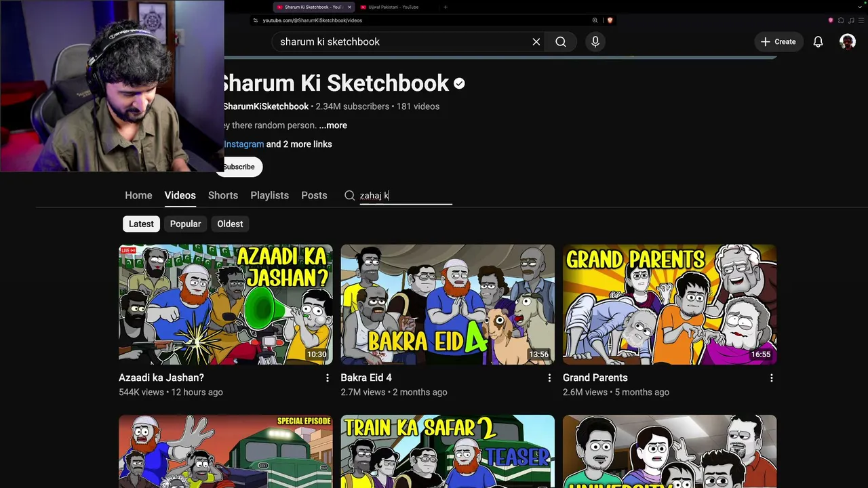Open the browser extensions icon
Image resolution: width=868 pixels, height=488 pixels.
coord(841,20)
